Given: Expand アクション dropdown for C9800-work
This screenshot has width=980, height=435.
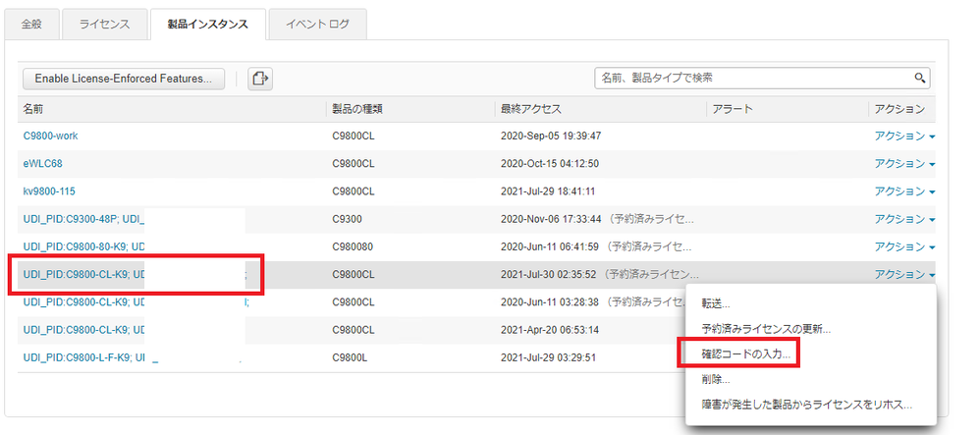Looking at the screenshot, I should pyautogui.click(x=904, y=136).
